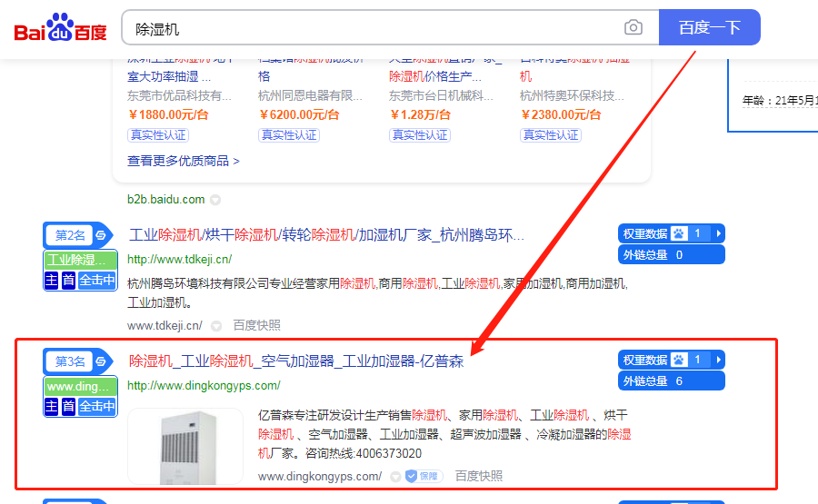818x504 pixels.
Task: Click paw icon in dingkongyps 权重数据 row
Action: pyautogui.click(x=679, y=360)
